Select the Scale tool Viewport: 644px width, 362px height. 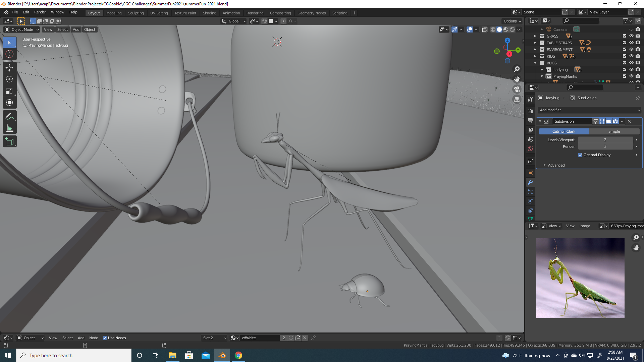coord(9,91)
